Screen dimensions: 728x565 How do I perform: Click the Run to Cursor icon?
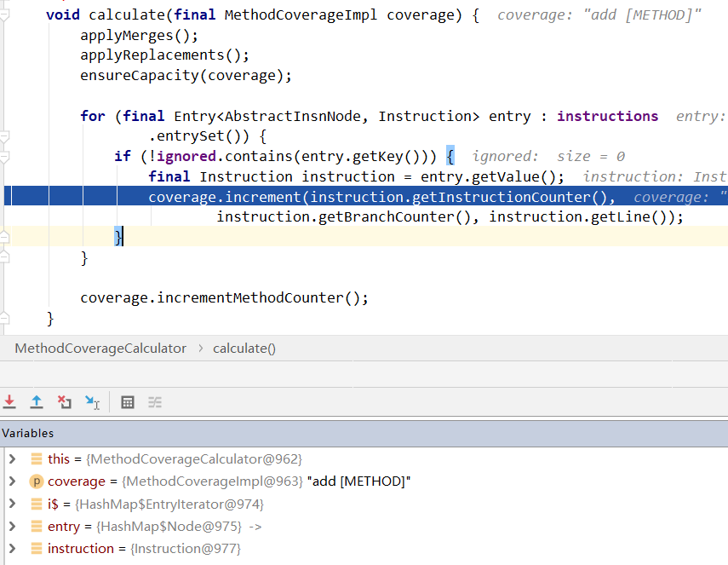pyautogui.click(x=93, y=402)
